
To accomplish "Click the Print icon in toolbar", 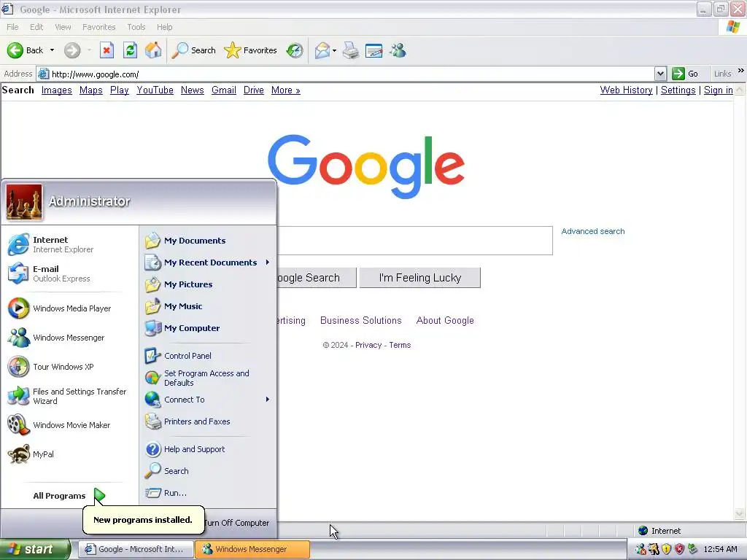I will pyautogui.click(x=351, y=50).
